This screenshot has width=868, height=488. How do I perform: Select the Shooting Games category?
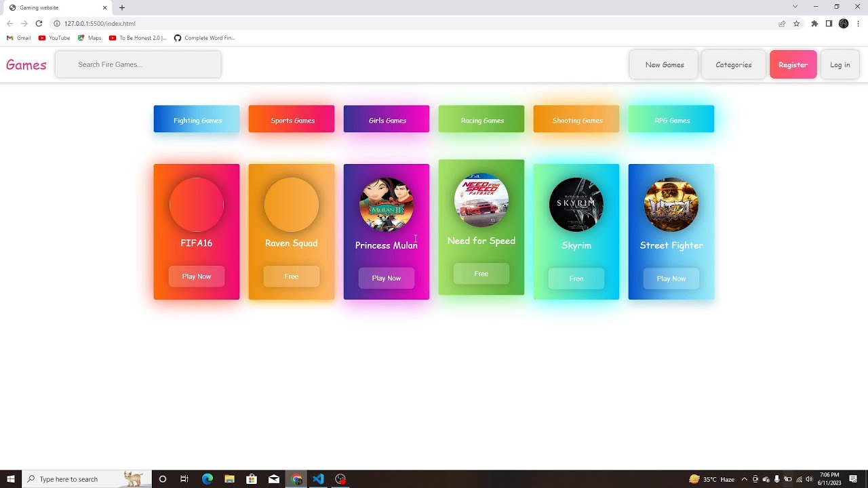(576, 119)
